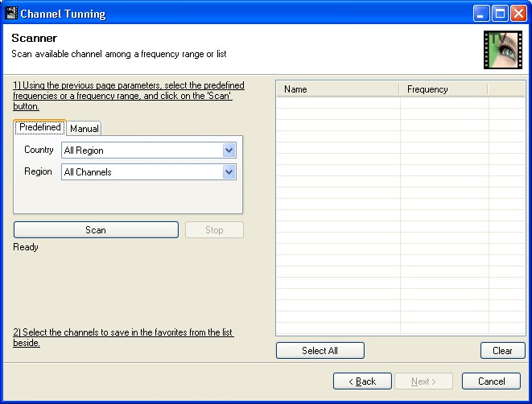Close the Channel Tunning wizard window

tap(518, 14)
